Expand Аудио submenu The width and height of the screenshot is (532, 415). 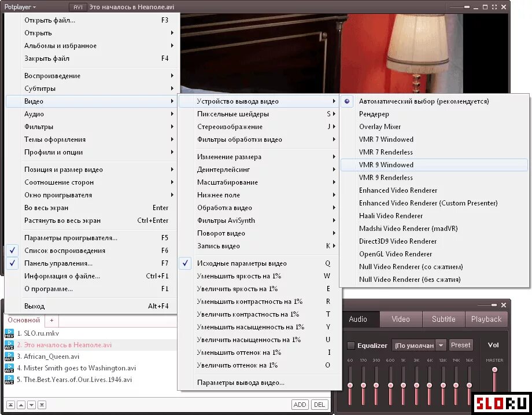91,114
